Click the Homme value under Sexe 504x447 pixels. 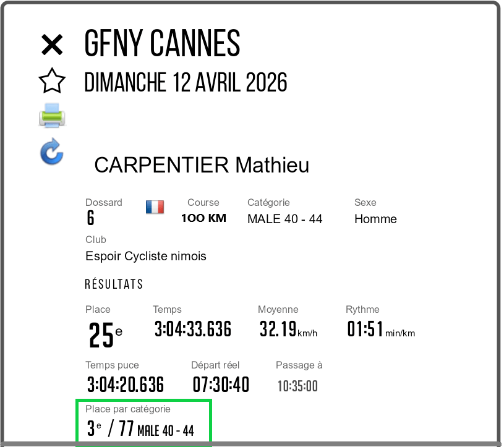[375, 219]
